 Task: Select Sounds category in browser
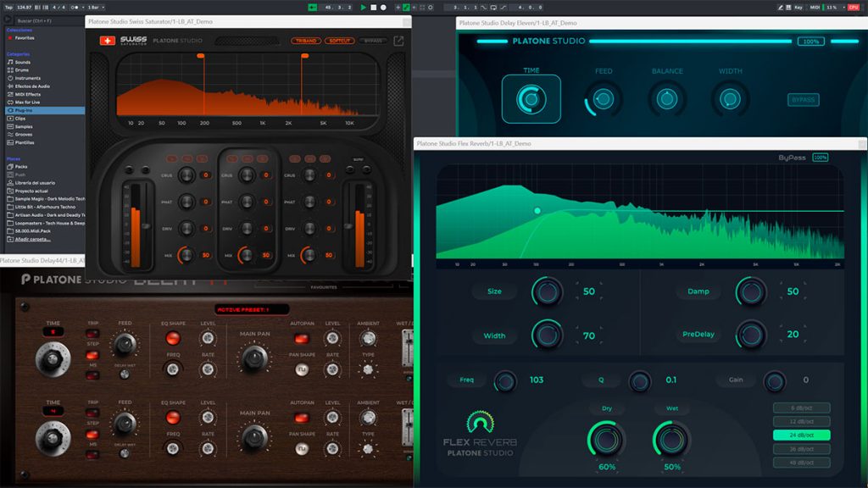click(x=23, y=62)
